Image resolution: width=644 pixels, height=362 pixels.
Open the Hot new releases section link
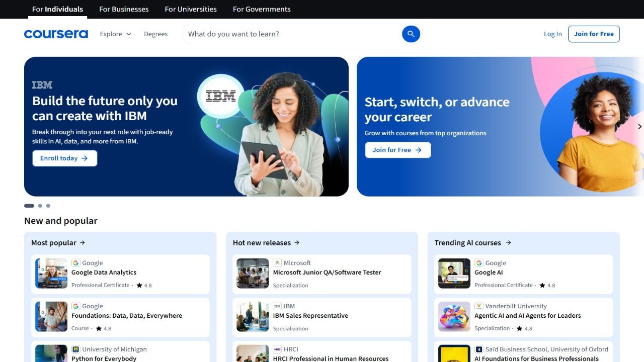266,243
